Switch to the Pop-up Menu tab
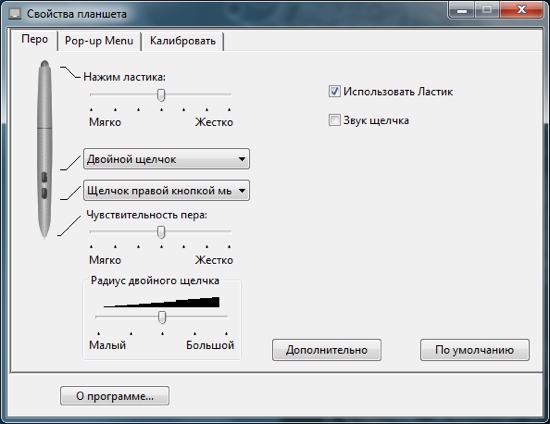 pyautogui.click(x=99, y=41)
